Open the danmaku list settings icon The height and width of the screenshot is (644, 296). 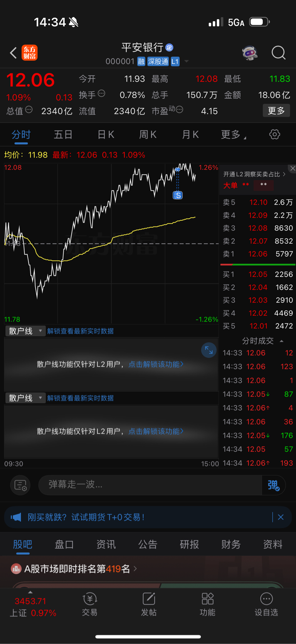pos(20,485)
